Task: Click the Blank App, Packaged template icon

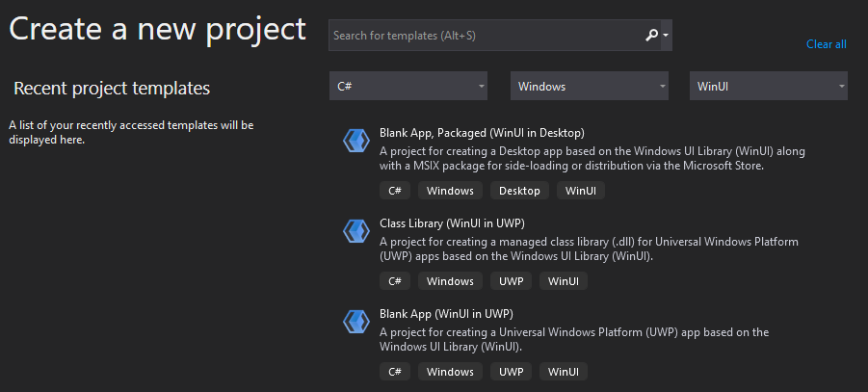Action: tap(356, 141)
